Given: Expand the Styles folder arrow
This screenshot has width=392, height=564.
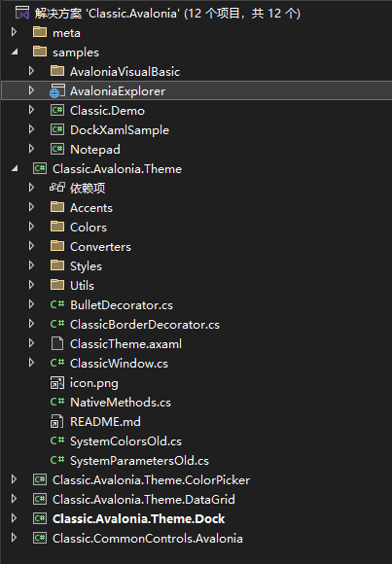Looking at the screenshot, I should click(x=32, y=265).
